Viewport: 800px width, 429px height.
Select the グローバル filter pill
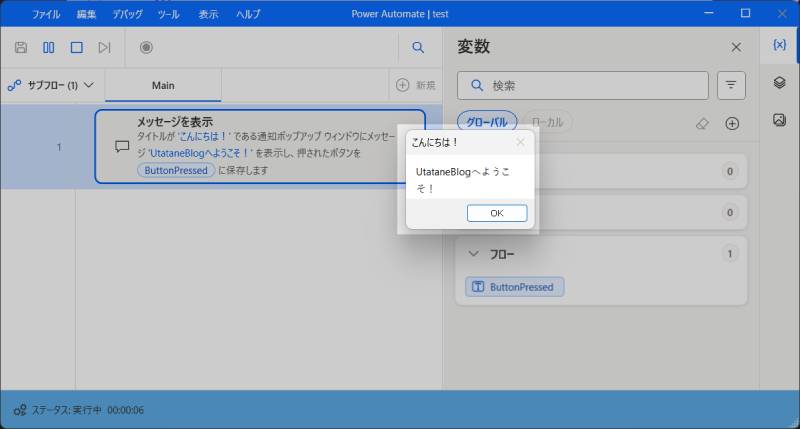click(487, 122)
